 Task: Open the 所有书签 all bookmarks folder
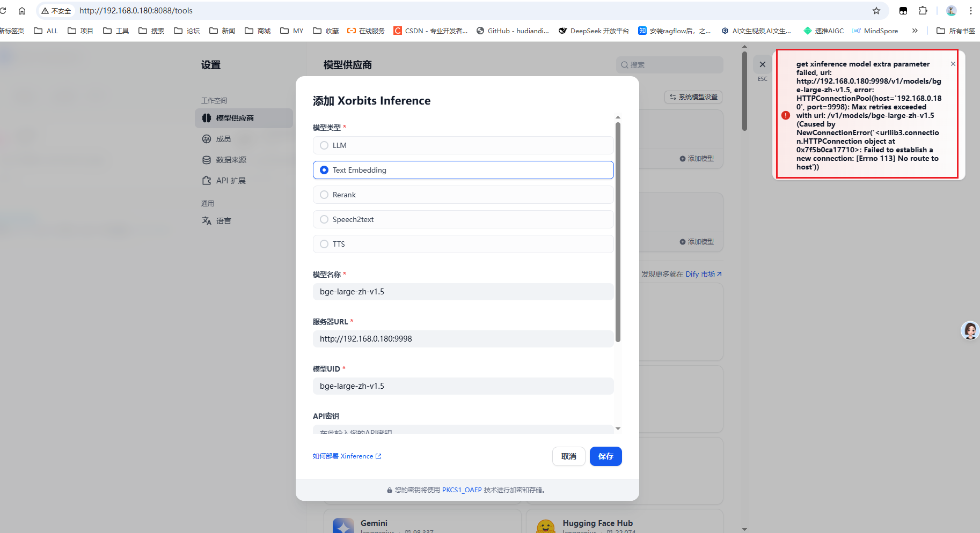[x=956, y=31]
